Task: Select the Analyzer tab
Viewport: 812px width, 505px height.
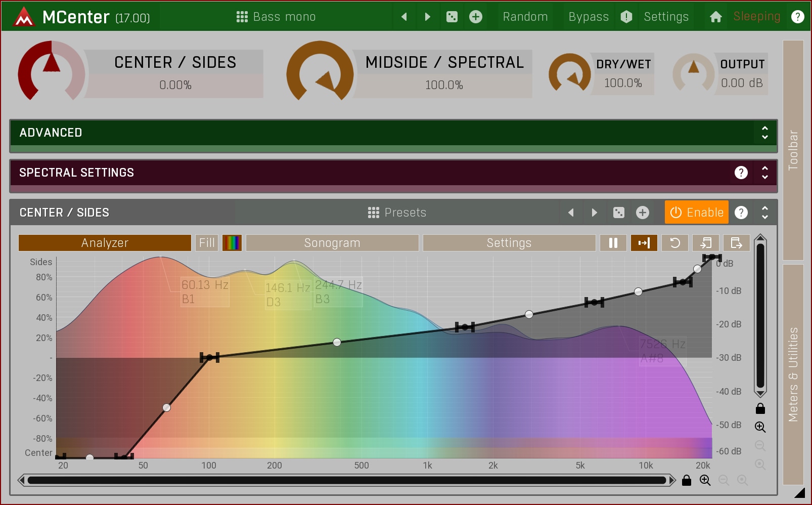Action: coord(105,243)
